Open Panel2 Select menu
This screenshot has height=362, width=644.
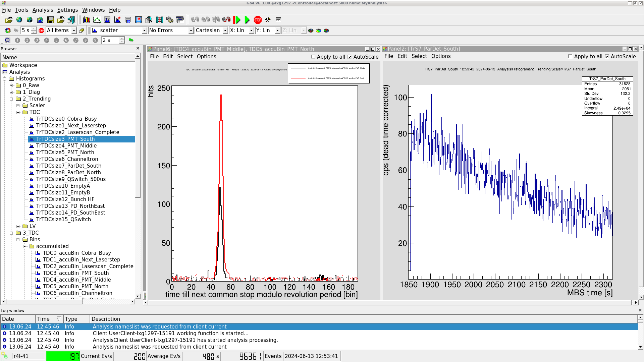point(419,56)
